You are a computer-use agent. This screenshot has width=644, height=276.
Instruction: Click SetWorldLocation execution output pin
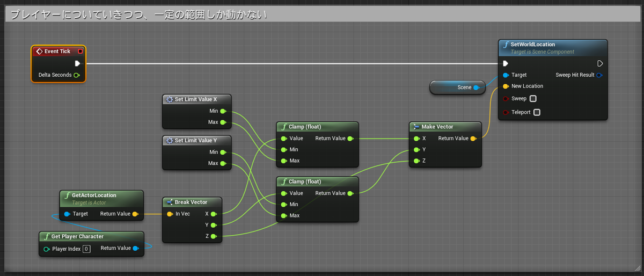click(600, 63)
